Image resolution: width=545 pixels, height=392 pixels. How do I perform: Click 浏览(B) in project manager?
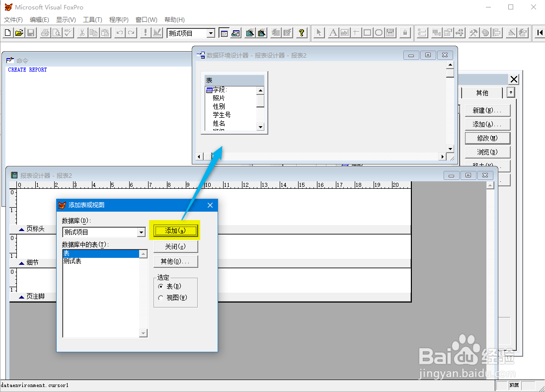[487, 152]
